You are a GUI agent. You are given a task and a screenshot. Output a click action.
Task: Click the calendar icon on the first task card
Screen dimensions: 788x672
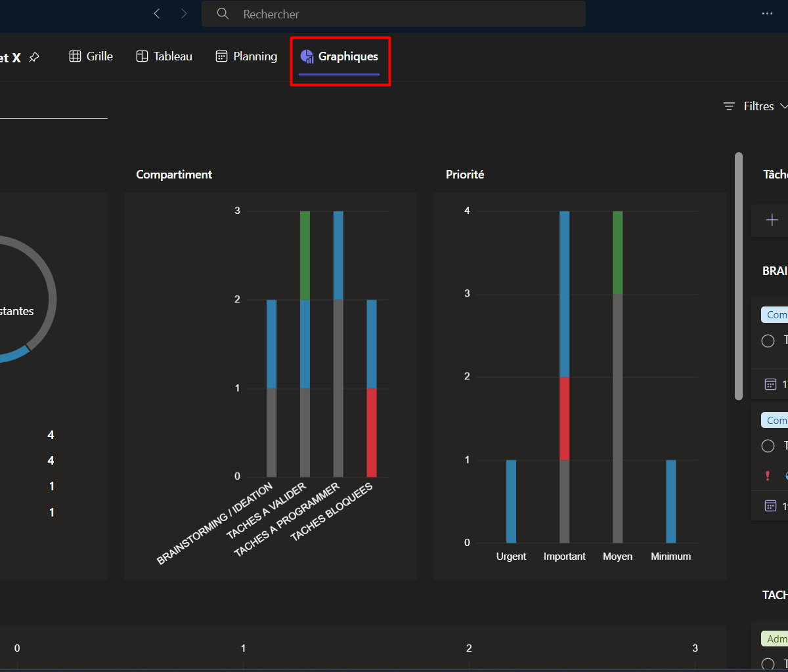pyautogui.click(x=771, y=385)
